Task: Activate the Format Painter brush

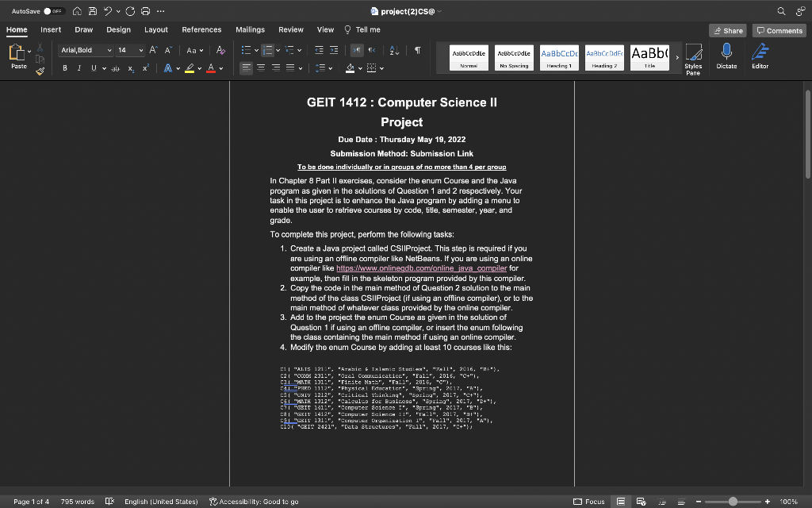Action: 40,71
